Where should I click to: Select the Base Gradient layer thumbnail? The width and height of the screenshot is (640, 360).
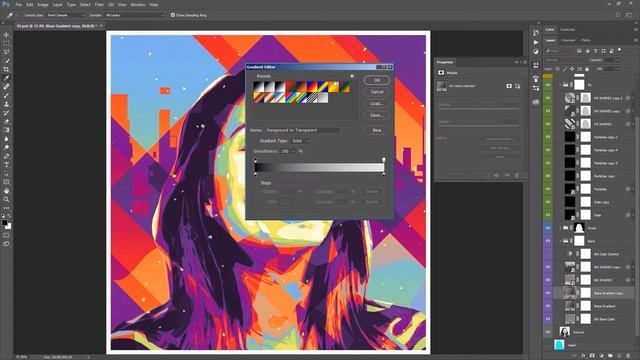[570, 306]
